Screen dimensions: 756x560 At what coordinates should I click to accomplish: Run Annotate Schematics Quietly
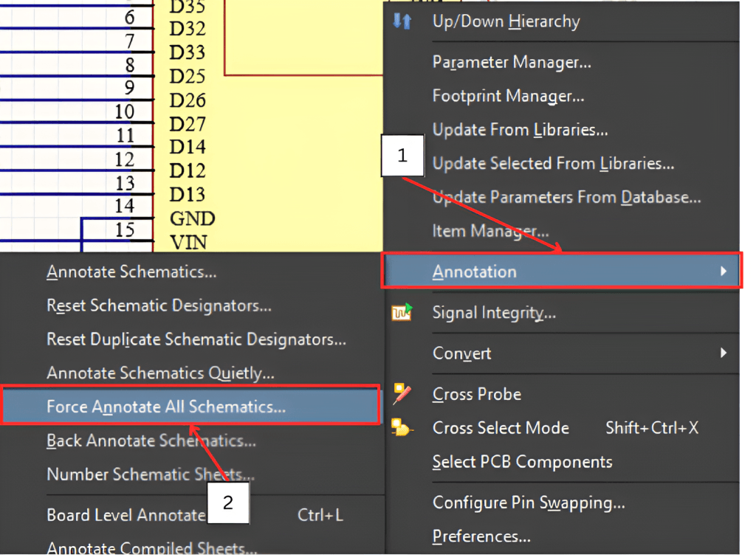pyautogui.click(x=160, y=373)
